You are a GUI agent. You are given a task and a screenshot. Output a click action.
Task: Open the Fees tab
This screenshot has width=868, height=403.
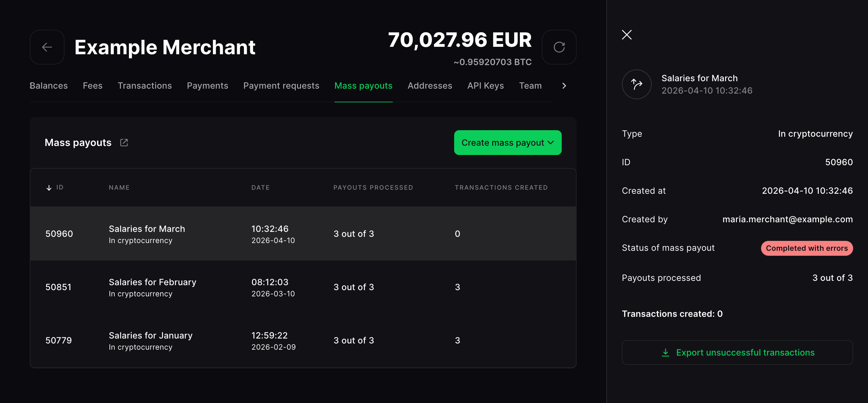[x=93, y=86]
